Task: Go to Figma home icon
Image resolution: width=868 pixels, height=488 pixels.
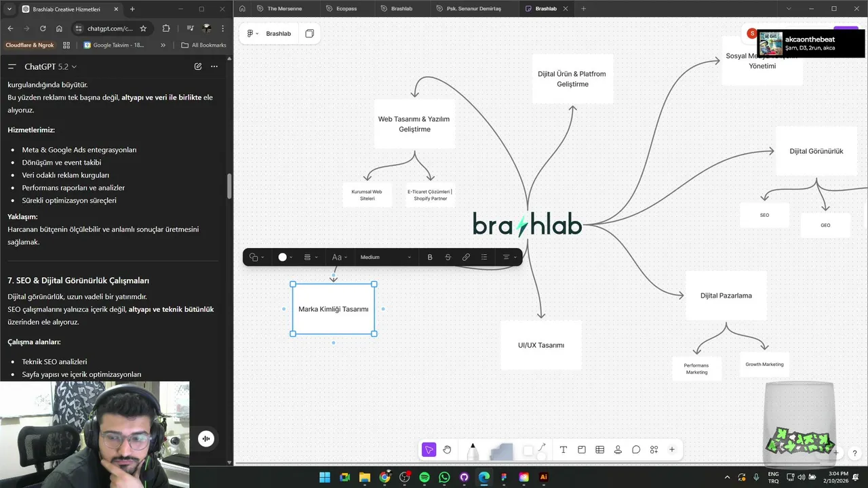Action: pyautogui.click(x=242, y=9)
